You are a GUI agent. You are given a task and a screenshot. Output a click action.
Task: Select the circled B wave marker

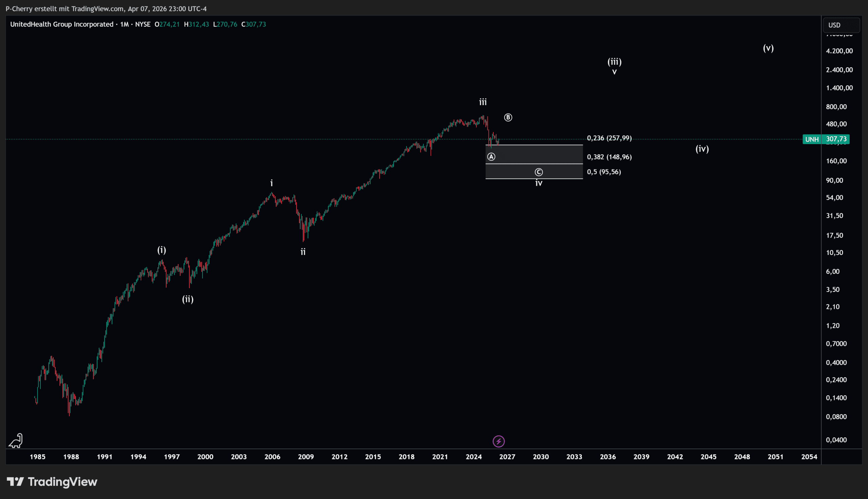[508, 118]
